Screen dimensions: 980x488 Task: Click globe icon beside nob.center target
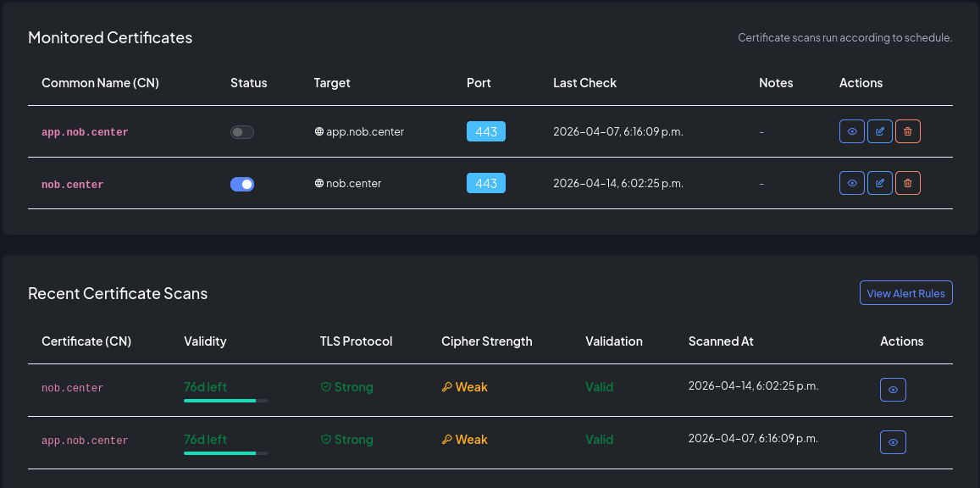tap(318, 184)
